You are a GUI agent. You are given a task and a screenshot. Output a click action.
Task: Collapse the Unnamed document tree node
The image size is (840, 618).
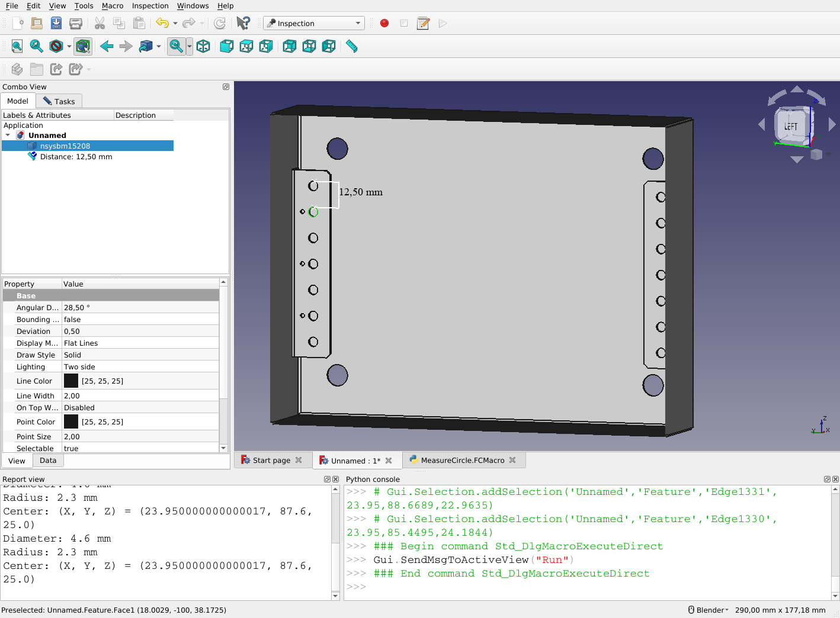(8, 136)
